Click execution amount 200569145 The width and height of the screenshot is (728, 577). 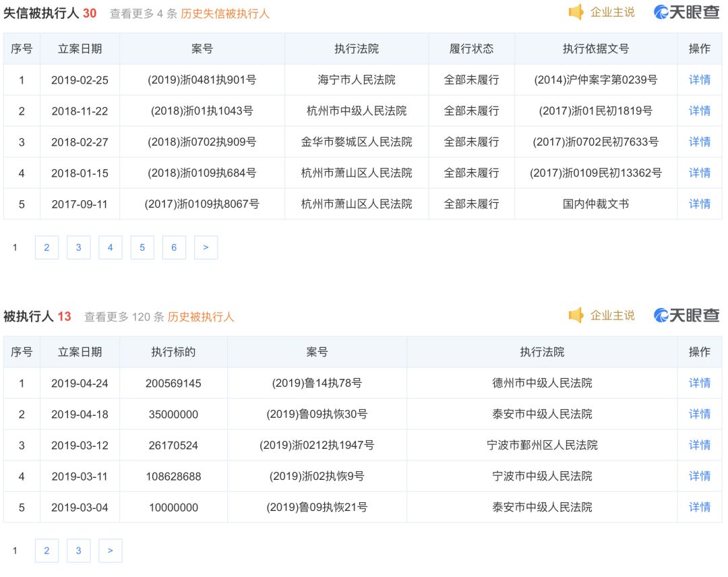(173, 384)
